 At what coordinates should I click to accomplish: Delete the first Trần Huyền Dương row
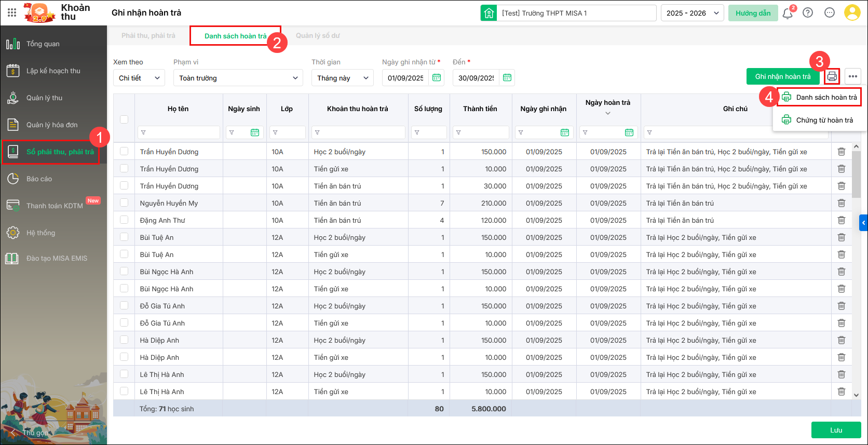tap(841, 152)
